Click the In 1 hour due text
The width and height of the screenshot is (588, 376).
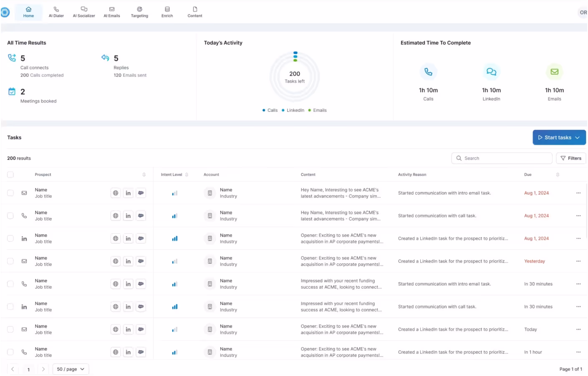(x=533, y=352)
